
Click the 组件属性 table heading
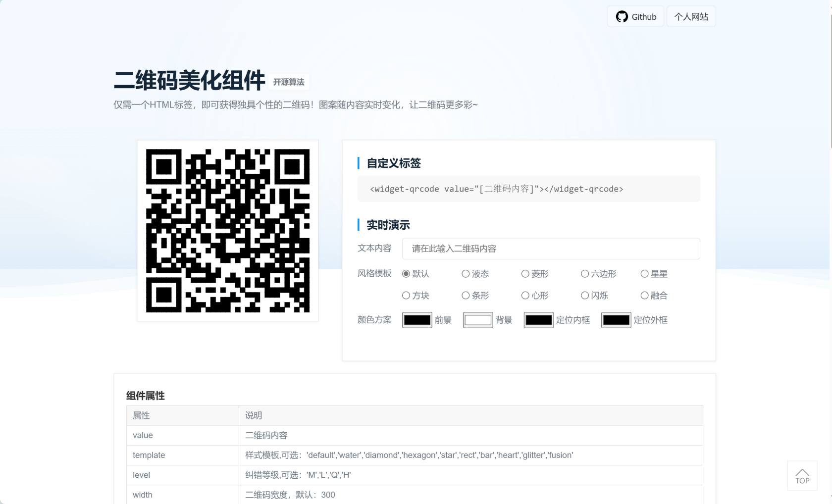click(146, 396)
